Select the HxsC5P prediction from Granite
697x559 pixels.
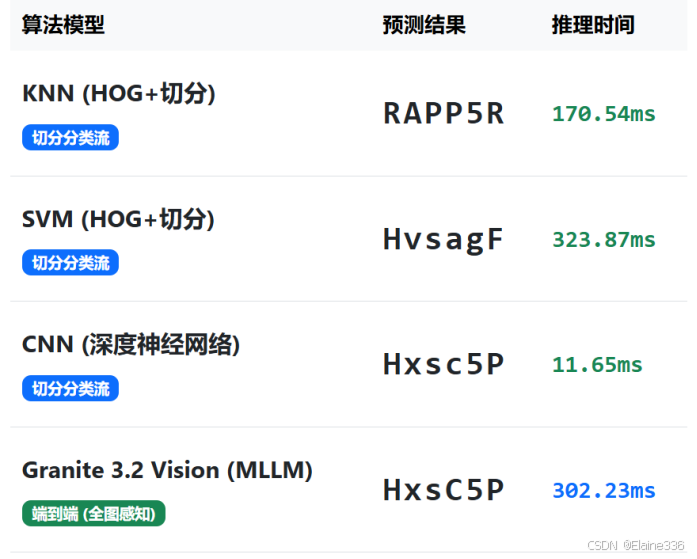(x=443, y=490)
